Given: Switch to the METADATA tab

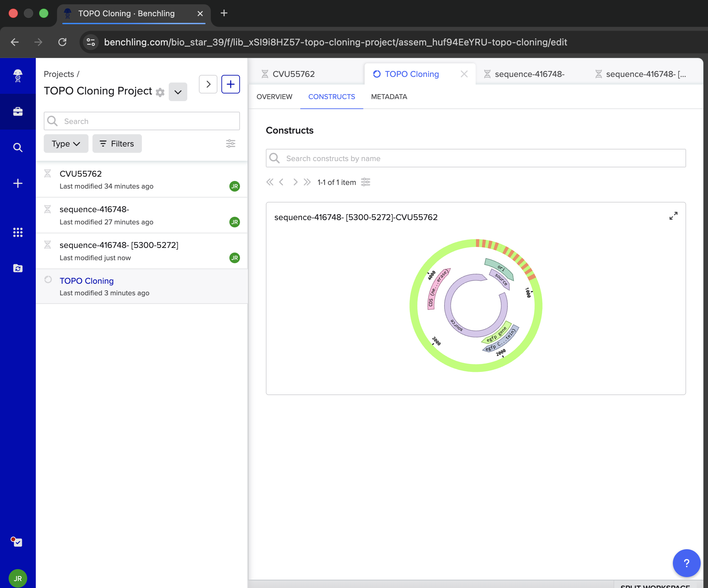Looking at the screenshot, I should tap(389, 97).
